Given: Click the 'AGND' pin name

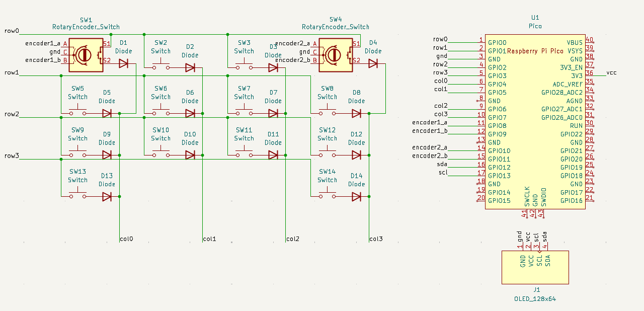Looking at the screenshot, I should 575,101.
